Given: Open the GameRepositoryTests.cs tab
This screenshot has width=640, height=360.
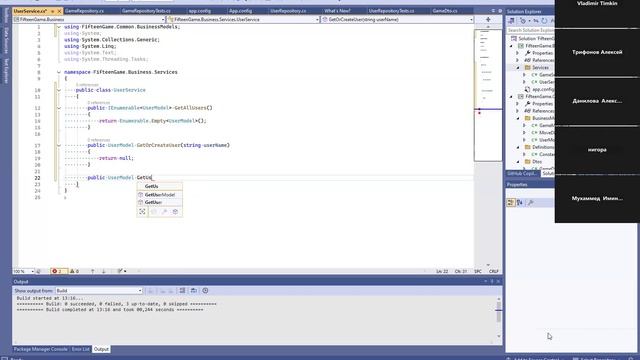Looking at the screenshot, I should (146, 11).
